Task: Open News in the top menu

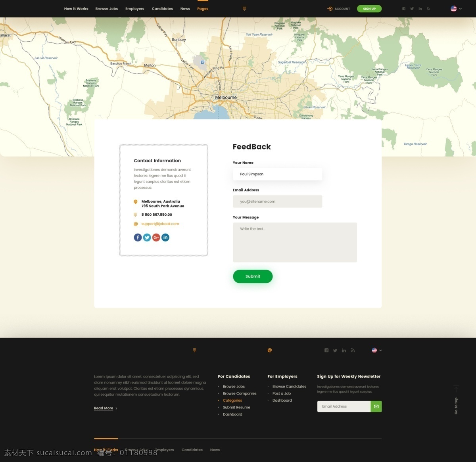Action: click(x=185, y=9)
